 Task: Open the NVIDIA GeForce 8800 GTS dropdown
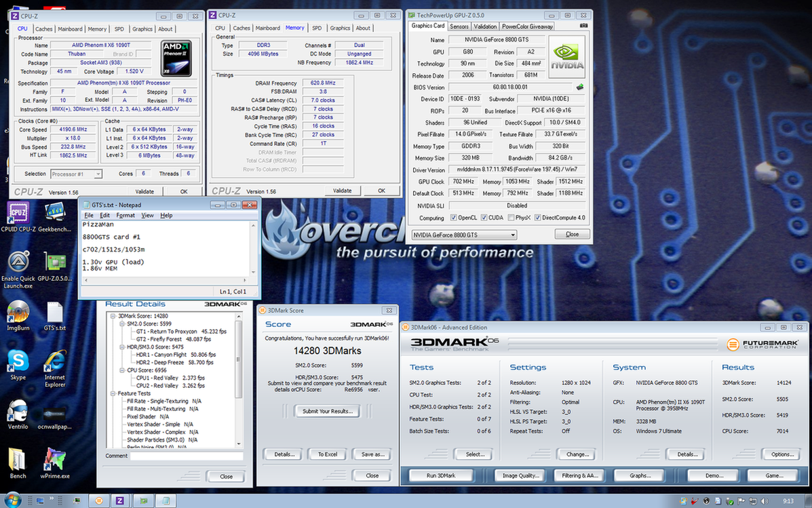(464, 235)
